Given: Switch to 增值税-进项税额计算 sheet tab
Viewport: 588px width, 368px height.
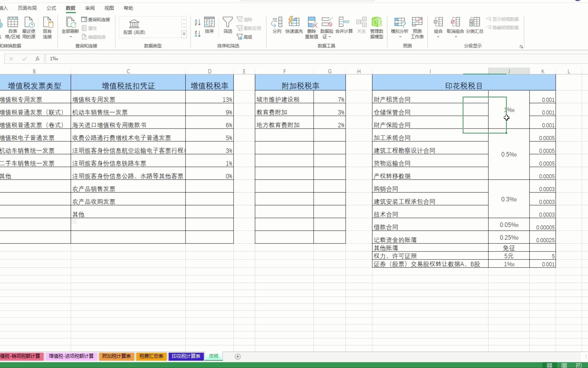Looking at the screenshot, I should 71,356.
